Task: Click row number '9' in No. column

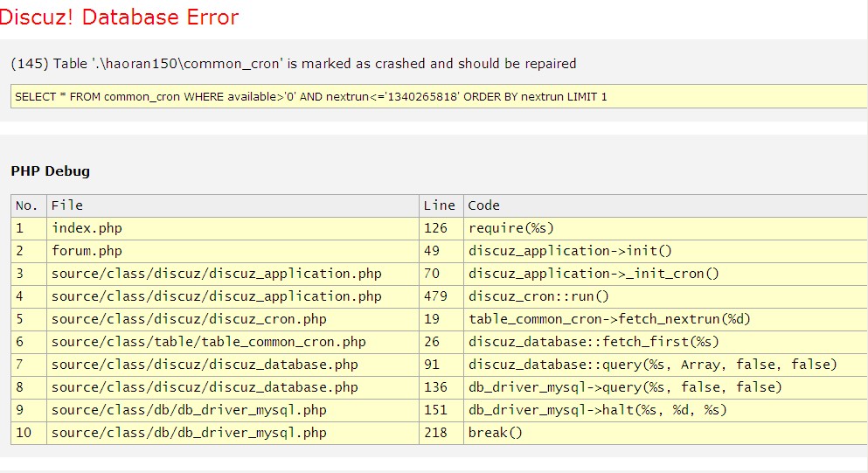Action: pyautogui.click(x=19, y=410)
